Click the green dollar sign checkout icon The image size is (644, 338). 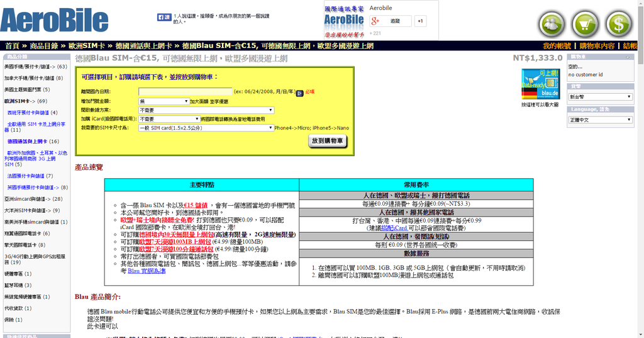click(619, 25)
